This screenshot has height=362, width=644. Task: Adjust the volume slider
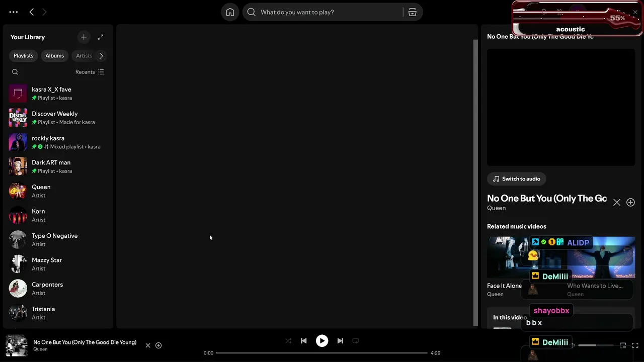(x=596, y=345)
